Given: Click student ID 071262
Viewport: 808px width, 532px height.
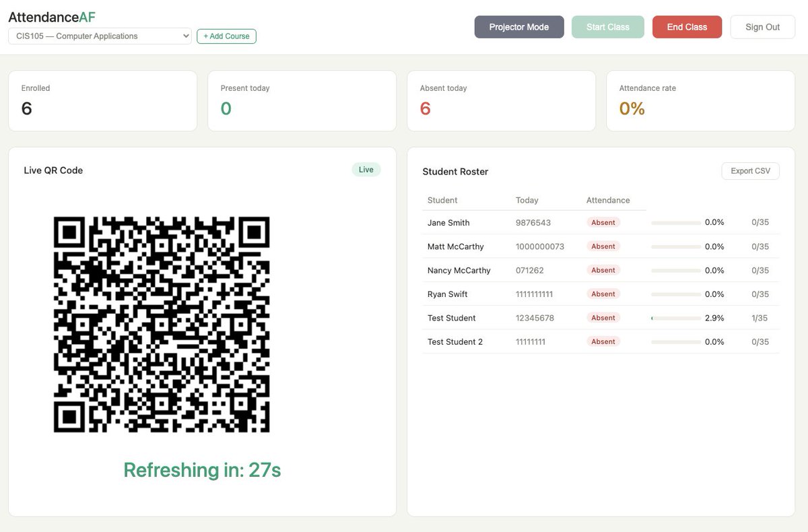Looking at the screenshot, I should click(530, 270).
